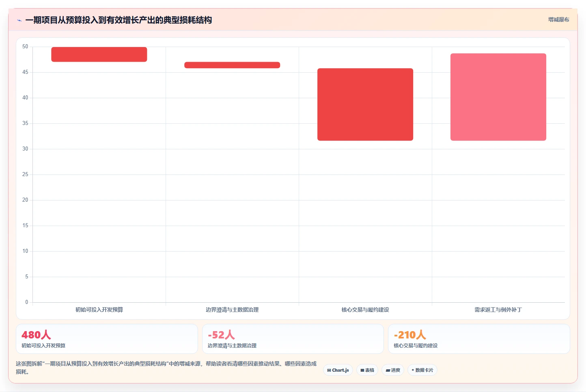The image size is (586, 392).
Task: Select the Chart.js tag pill
Action: (x=338, y=370)
